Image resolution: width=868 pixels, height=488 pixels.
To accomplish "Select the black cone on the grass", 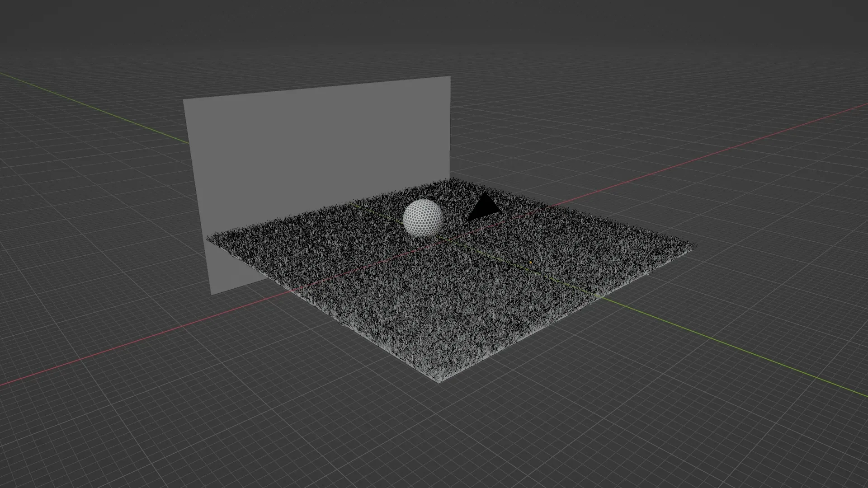I will click(484, 210).
